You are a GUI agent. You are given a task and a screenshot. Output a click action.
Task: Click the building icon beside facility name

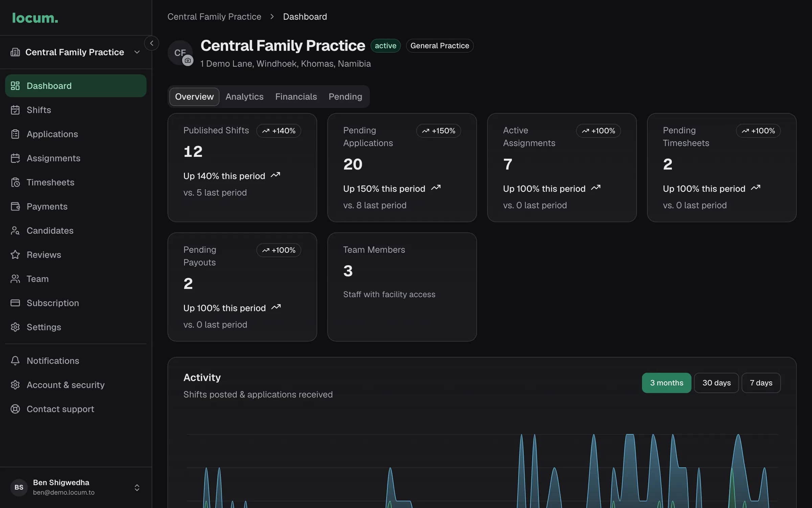pos(15,52)
